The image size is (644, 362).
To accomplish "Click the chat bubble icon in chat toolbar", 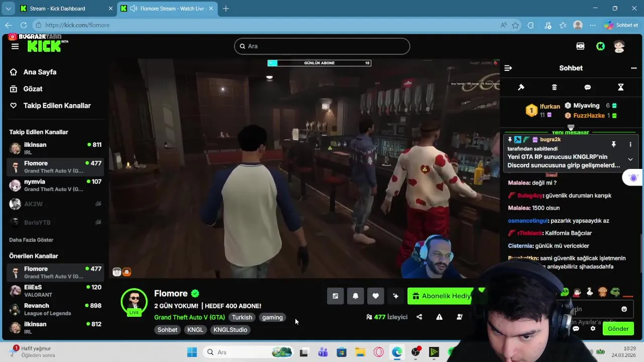I will (588, 87).
